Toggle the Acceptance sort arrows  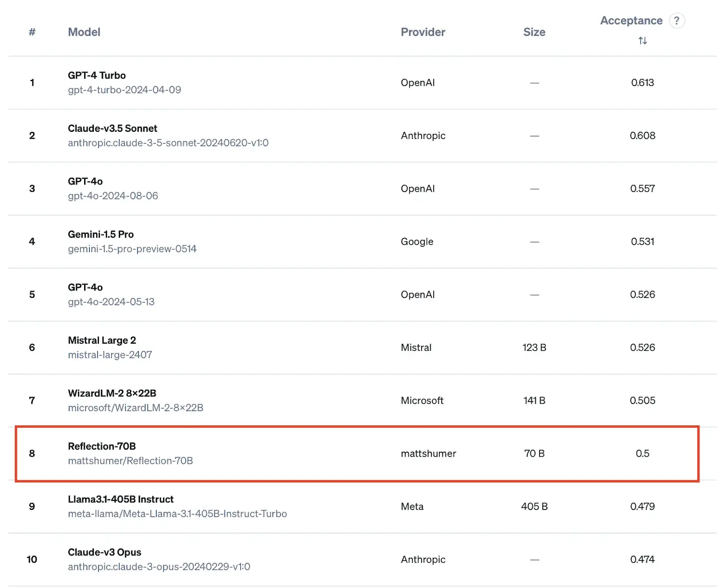[642, 41]
